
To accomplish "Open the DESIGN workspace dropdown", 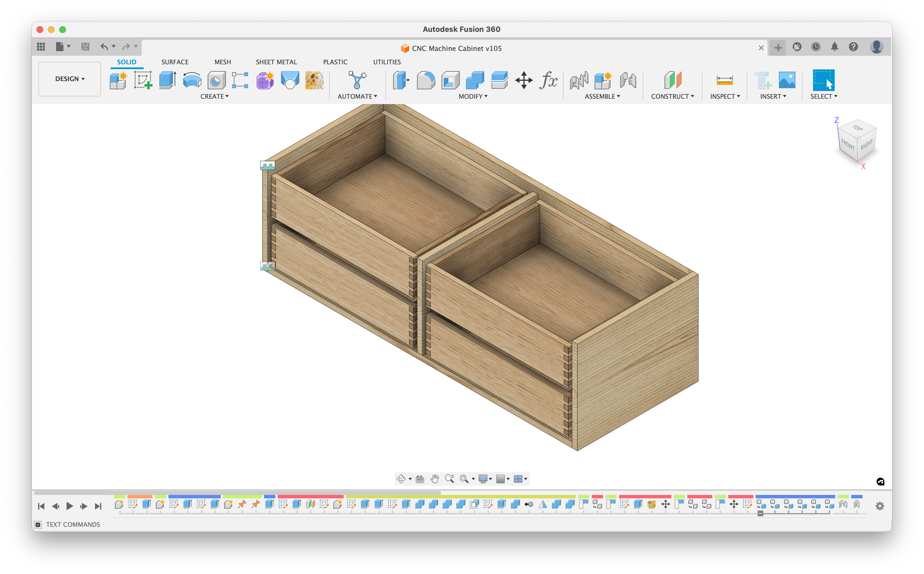I will pyautogui.click(x=69, y=79).
